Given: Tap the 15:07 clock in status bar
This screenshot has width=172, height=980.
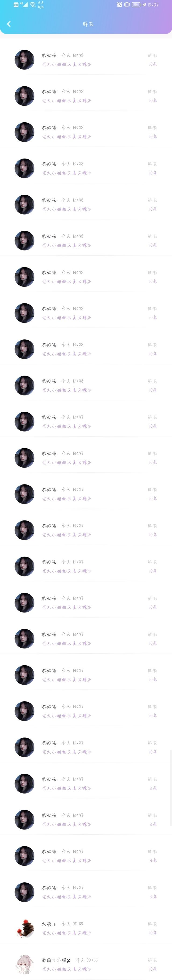Looking at the screenshot, I should (x=153, y=5).
